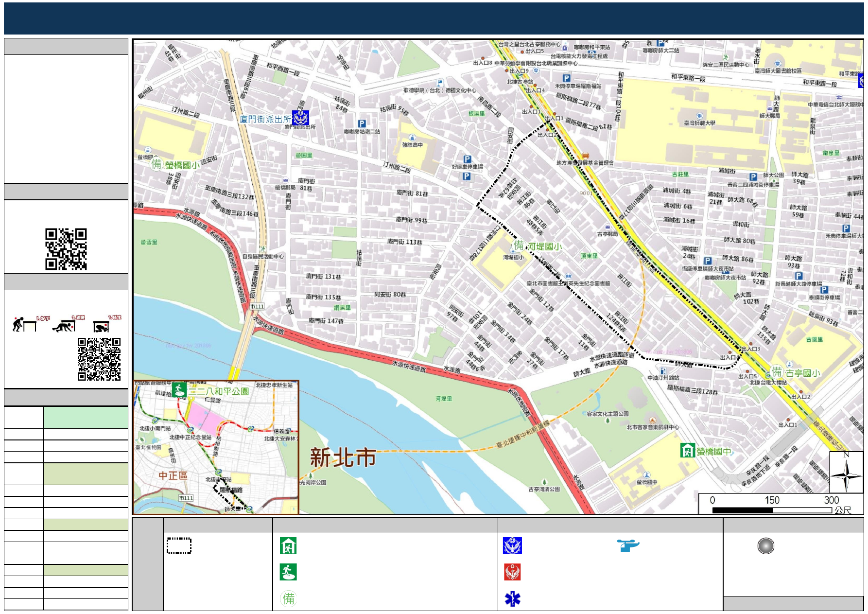This screenshot has width=868, height=614.
Task: Click the map scale bar
Action: point(772,510)
